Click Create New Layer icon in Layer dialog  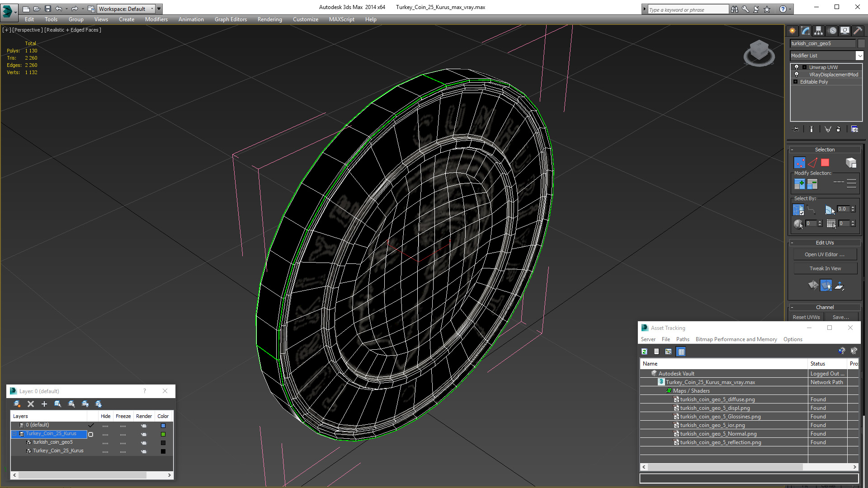point(17,404)
